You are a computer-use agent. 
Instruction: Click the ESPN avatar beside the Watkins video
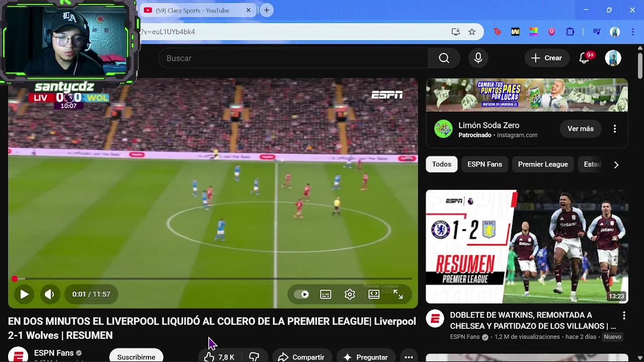(435, 319)
